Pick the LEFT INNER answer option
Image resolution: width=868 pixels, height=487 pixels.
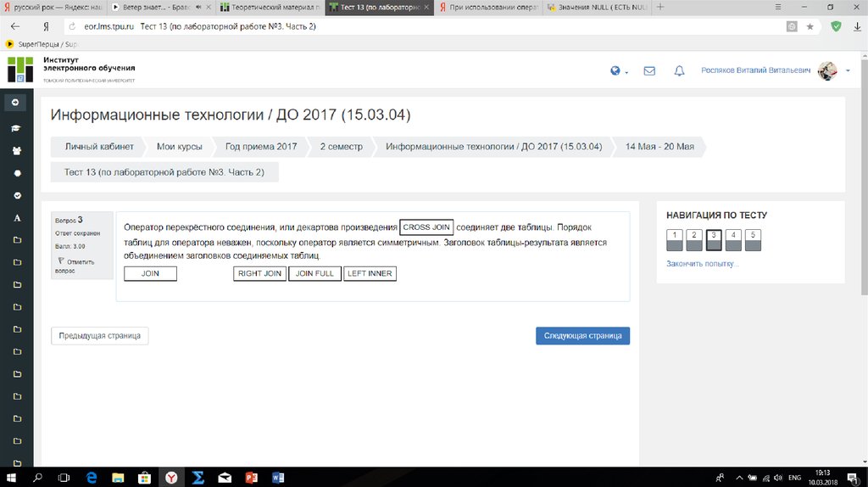[370, 274]
